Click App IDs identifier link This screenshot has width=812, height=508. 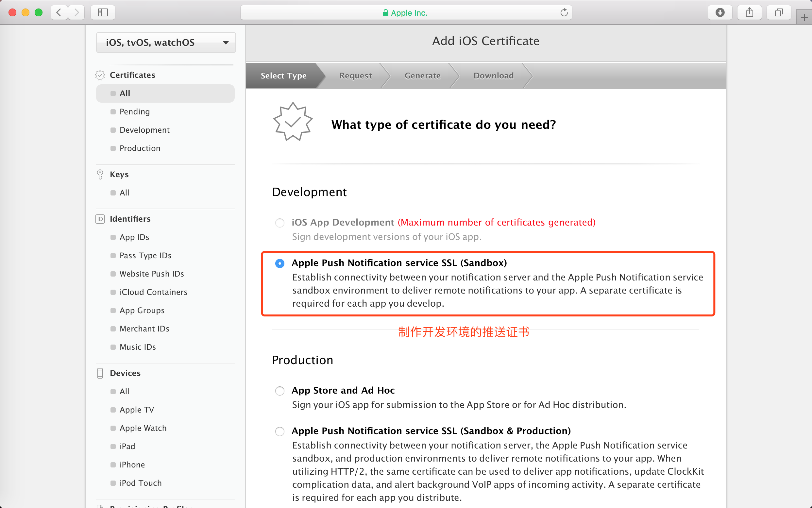(135, 237)
